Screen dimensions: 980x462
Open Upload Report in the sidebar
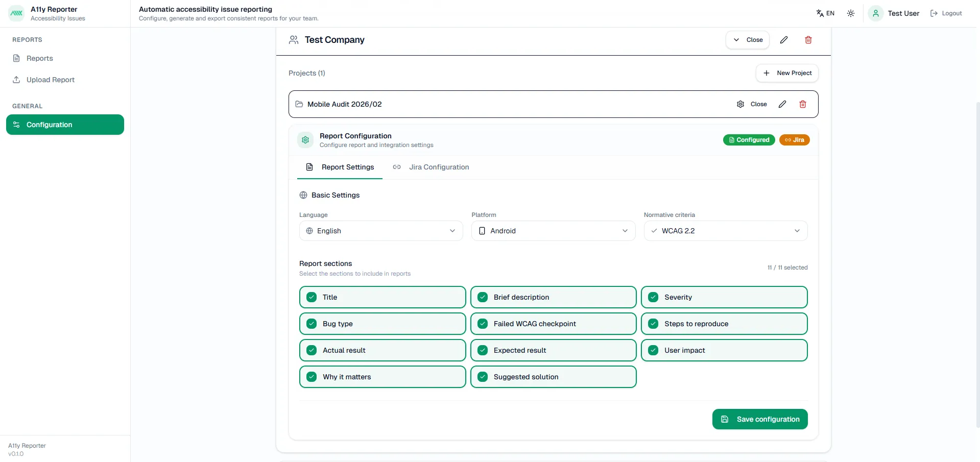coord(50,80)
